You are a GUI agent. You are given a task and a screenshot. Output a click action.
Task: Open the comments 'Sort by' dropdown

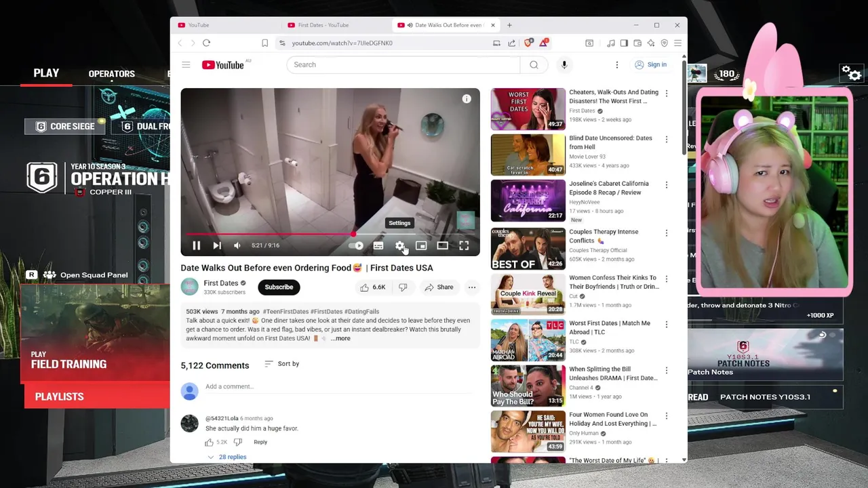281,364
